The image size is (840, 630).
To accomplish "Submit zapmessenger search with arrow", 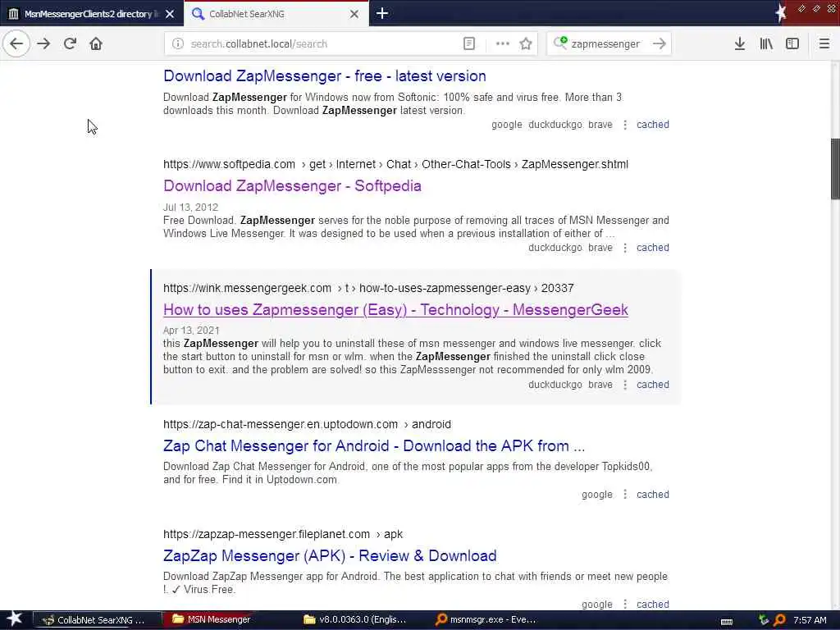I will click(x=660, y=44).
